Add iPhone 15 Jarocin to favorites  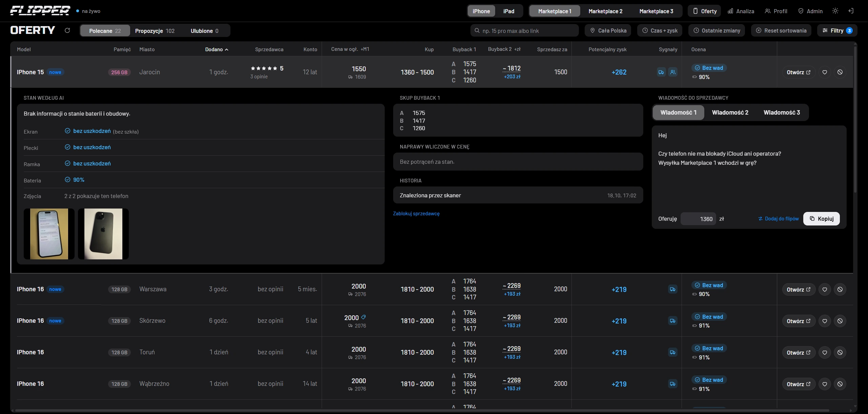(x=825, y=72)
